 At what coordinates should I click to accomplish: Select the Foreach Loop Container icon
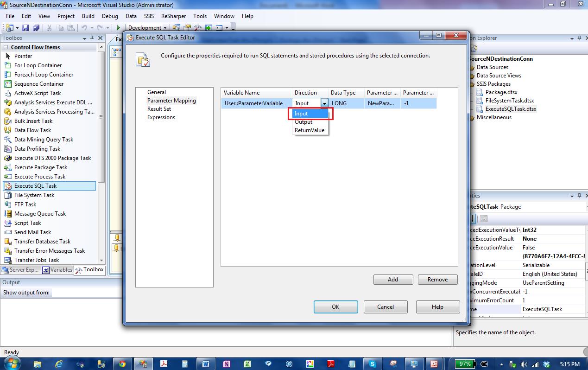tap(7, 75)
